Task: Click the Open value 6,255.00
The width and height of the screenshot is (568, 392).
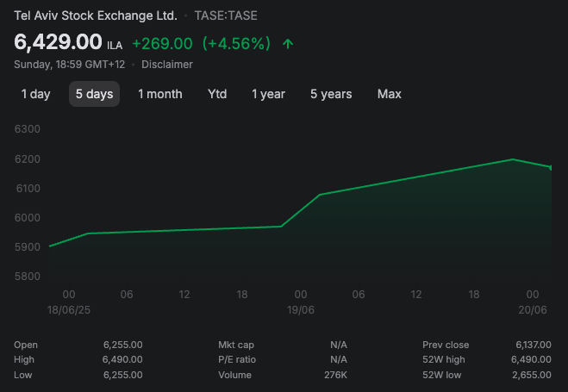Action: [122, 345]
